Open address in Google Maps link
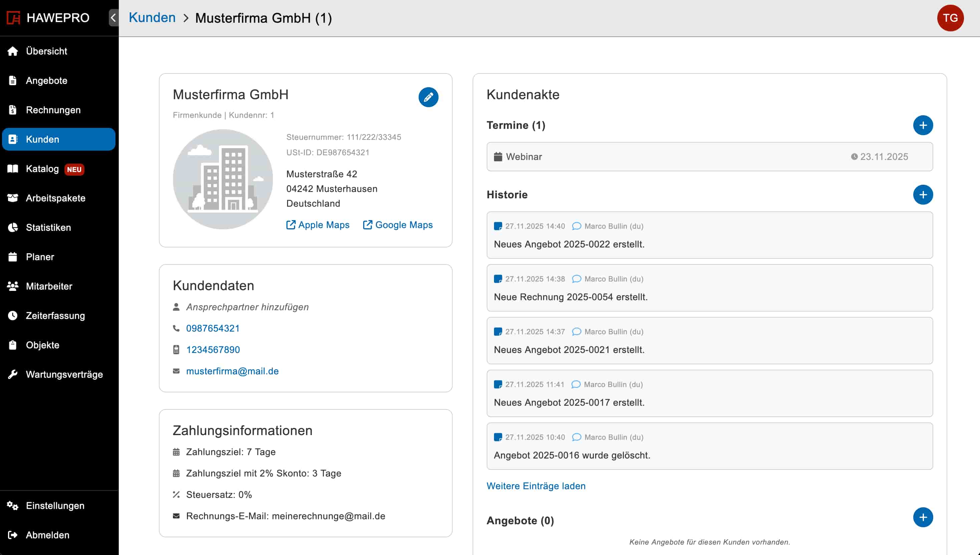The width and height of the screenshot is (980, 555). pos(398,225)
